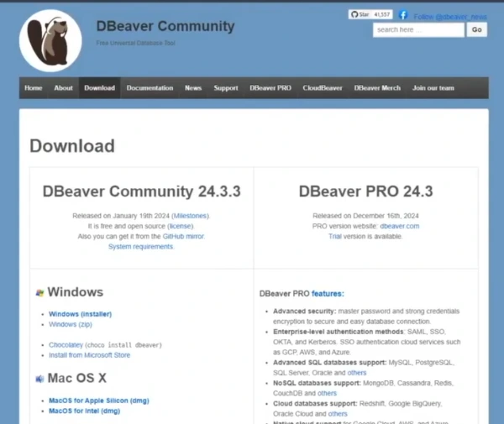
Task: Click the DBeaver beaver logo
Action: [x=50, y=41]
